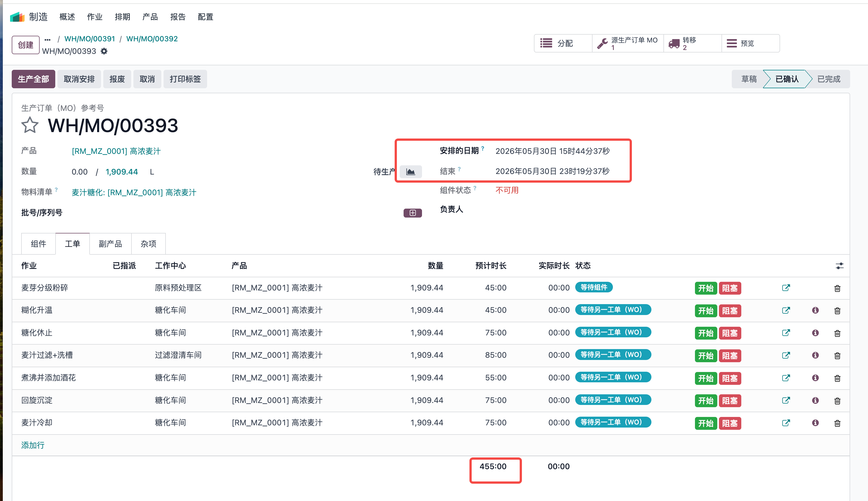Show info icon for 煮沸并添加酒花 row
This screenshot has width=868, height=501.
pos(815,378)
